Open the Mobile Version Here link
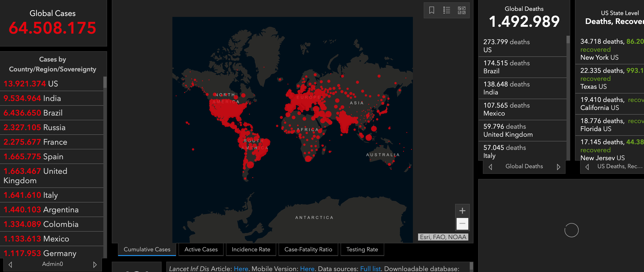This screenshot has width=644, height=272. pos(307,269)
